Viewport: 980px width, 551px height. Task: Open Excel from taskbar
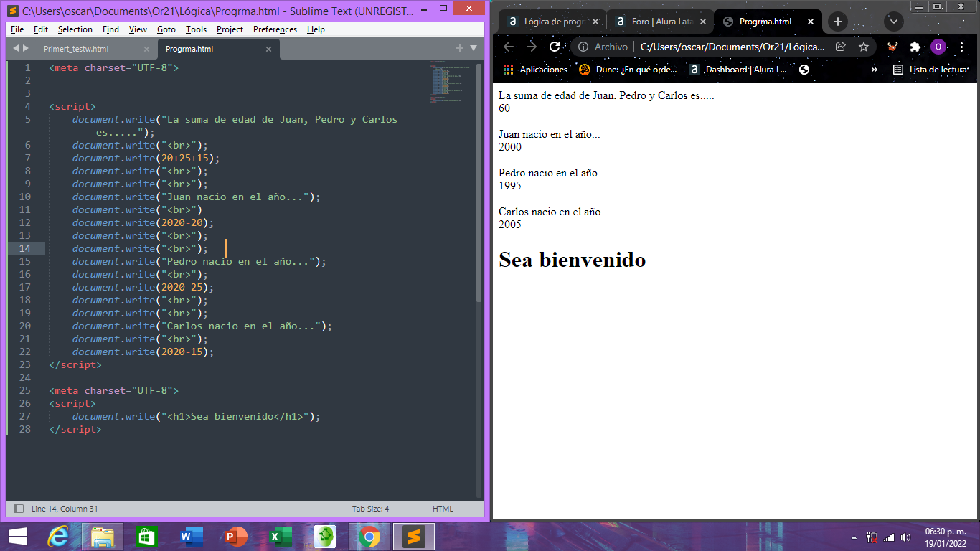[280, 537]
